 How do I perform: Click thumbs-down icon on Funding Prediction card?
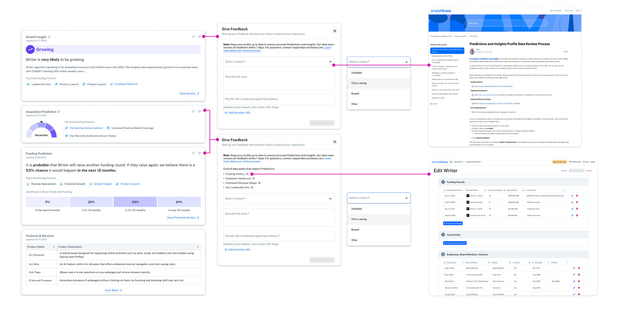199,153
